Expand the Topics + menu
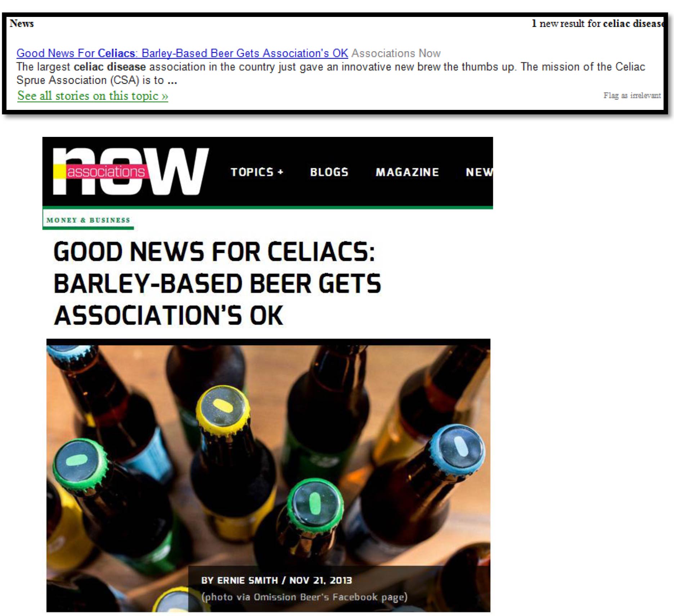 257,172
